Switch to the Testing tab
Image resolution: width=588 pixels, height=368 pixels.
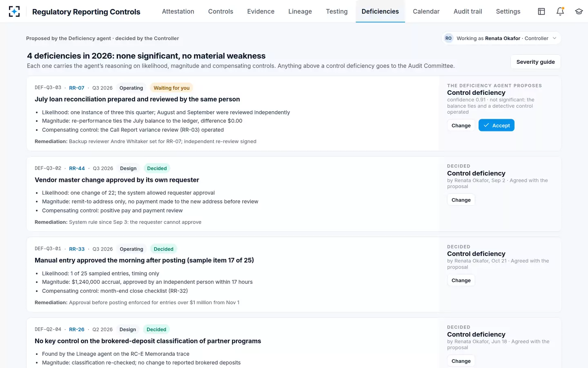(x=337, y=11)
